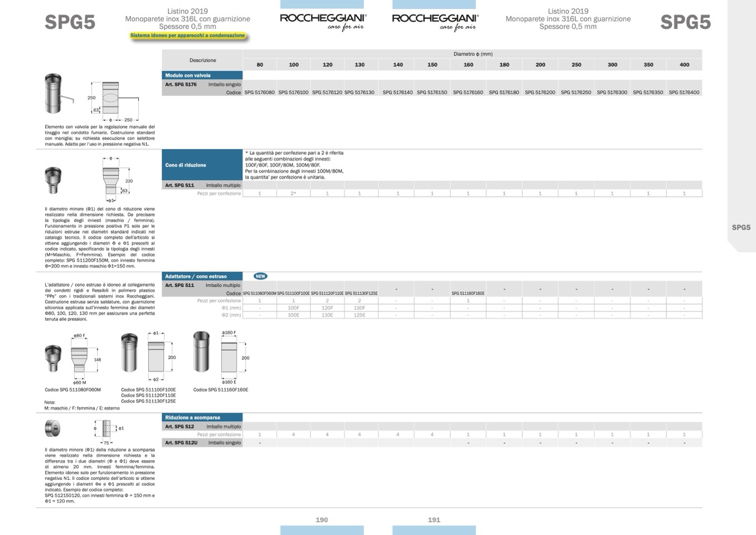Select the Cono di riduzione product photo

click(53, 180)
